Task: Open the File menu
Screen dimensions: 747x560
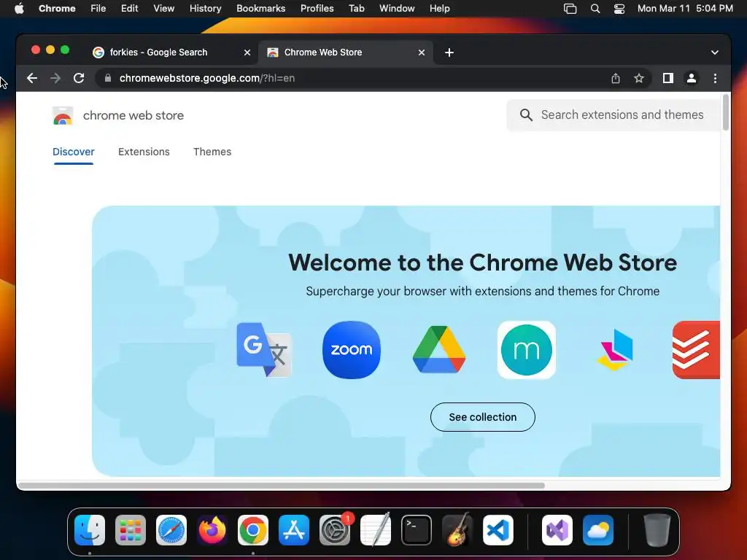Action: coord(98,9)
